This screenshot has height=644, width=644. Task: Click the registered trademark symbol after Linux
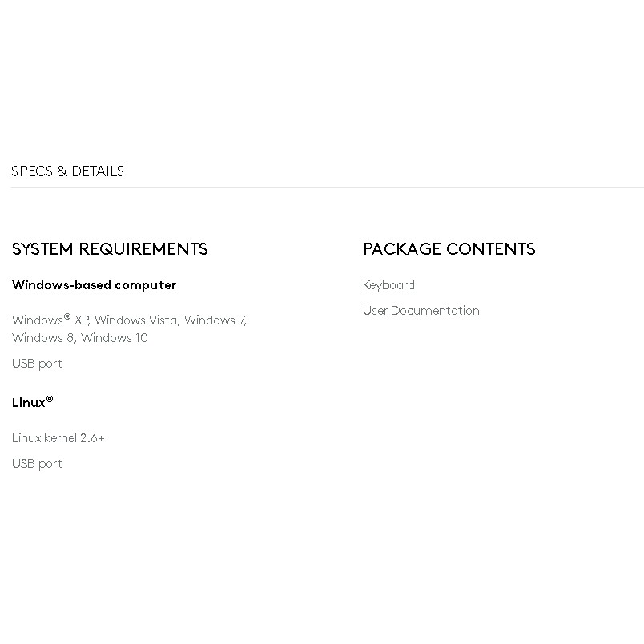click(50, 399)
